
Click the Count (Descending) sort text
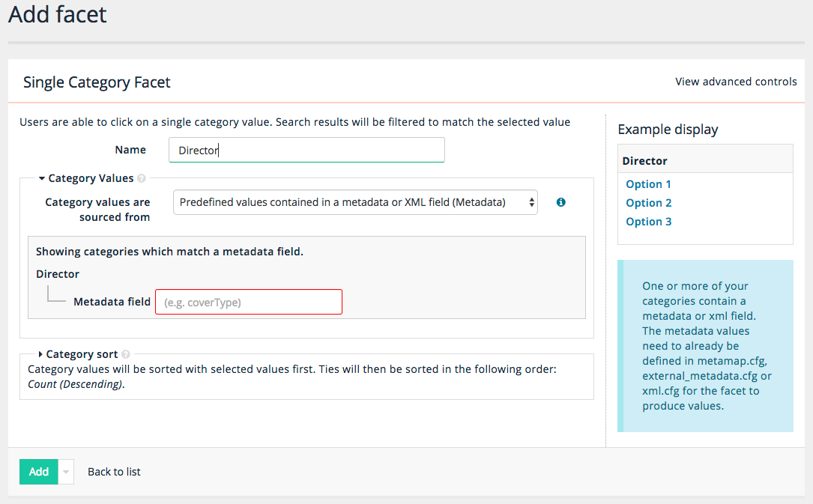75,384
